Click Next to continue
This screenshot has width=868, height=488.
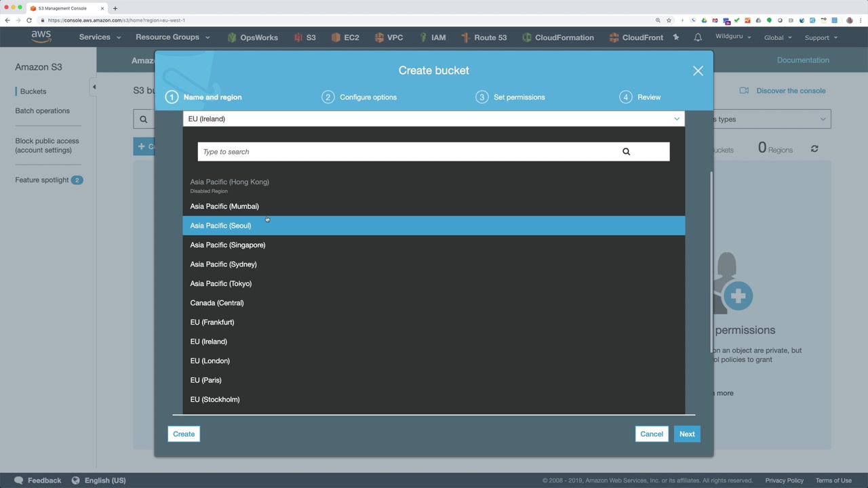687,434
